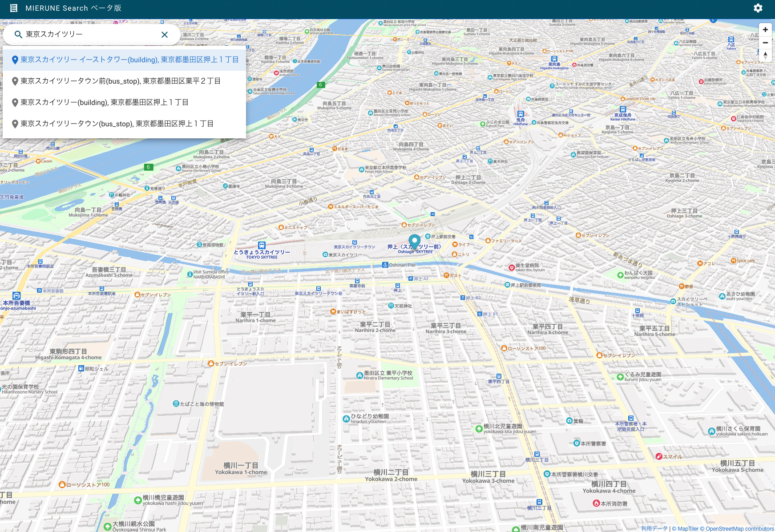Screen dimensions: 775x532
Task: Click the 業平二丁目 Narihira 2-chome label
Action: pos(375,327)
